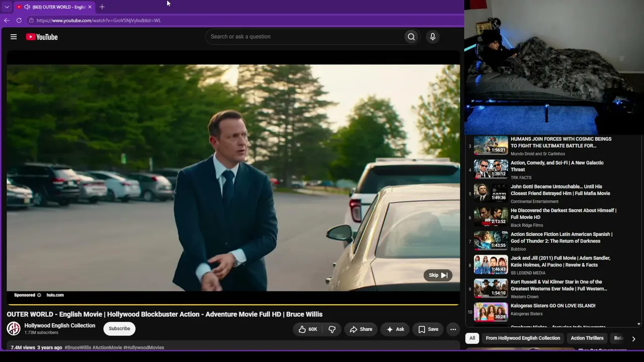The height and width of the screenshot is (362, 644).
Task: Go back to the previous page
Action: [7, 21]
